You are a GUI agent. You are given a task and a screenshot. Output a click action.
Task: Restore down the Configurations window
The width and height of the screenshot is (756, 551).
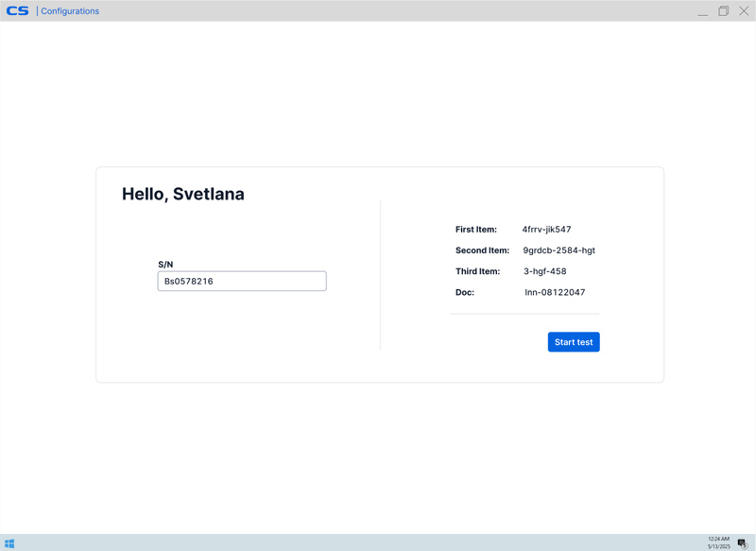click(x=723, y=11)
